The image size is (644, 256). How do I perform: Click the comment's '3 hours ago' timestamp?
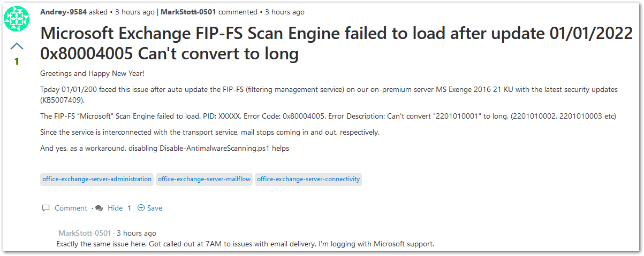click(137, 234)
